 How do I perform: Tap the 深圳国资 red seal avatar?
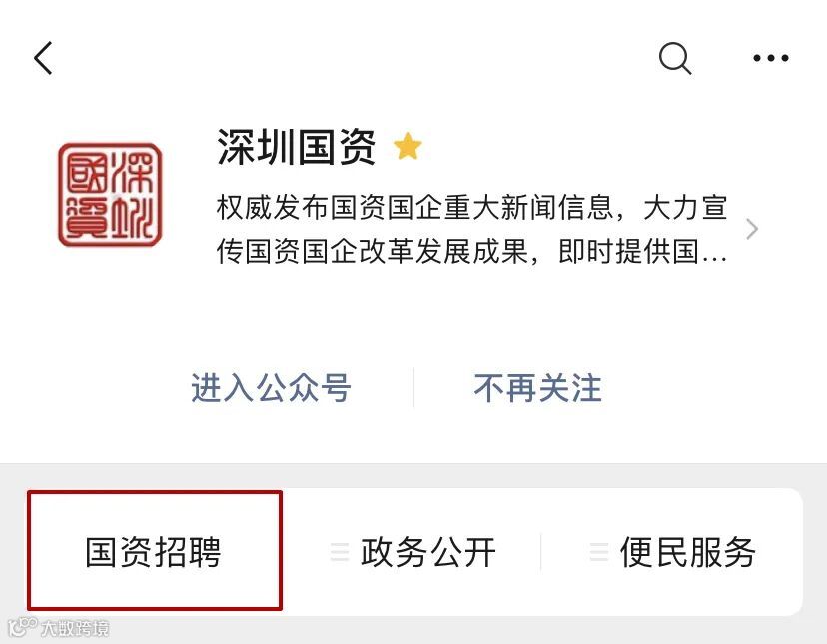[110, 195]
